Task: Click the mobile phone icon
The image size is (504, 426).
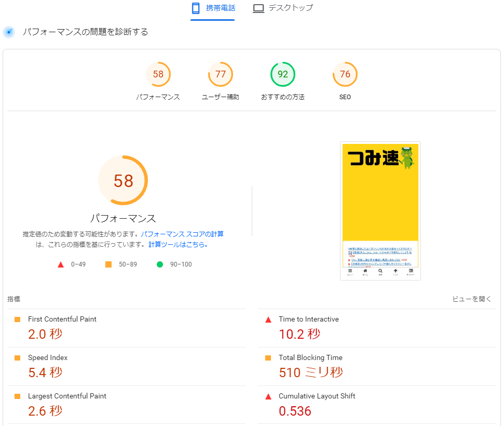Action: coord(196,8)
